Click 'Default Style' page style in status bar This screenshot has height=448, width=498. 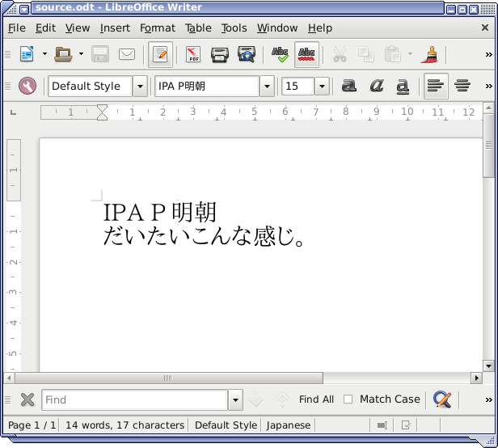pos(226,425)
